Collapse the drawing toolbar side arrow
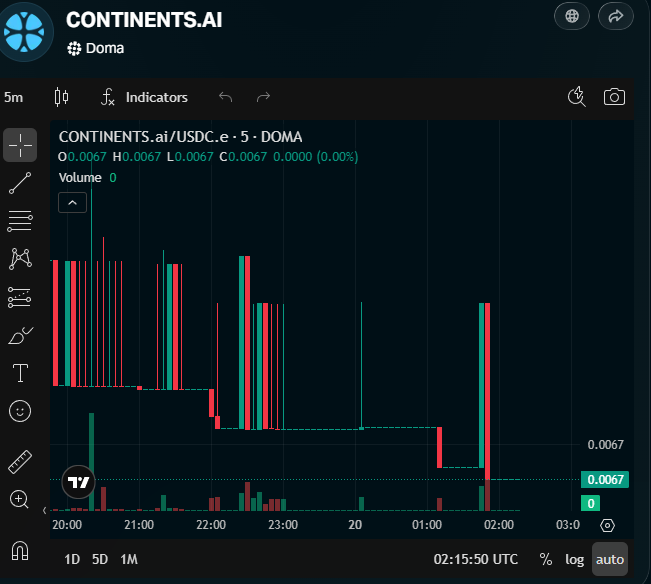Image resolution: width=651 pixels, height=584 pixels. [x=44, y=511]
